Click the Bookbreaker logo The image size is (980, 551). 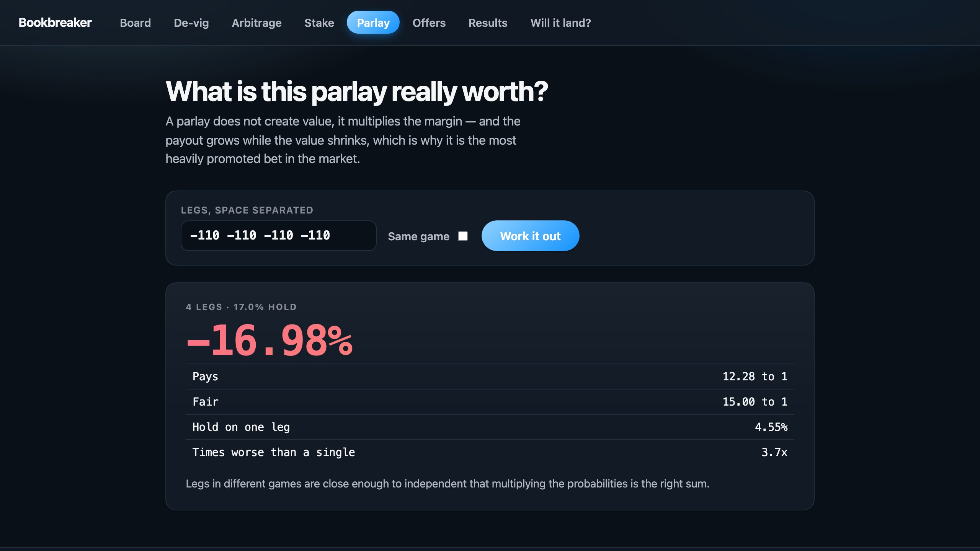pos(55,23)
